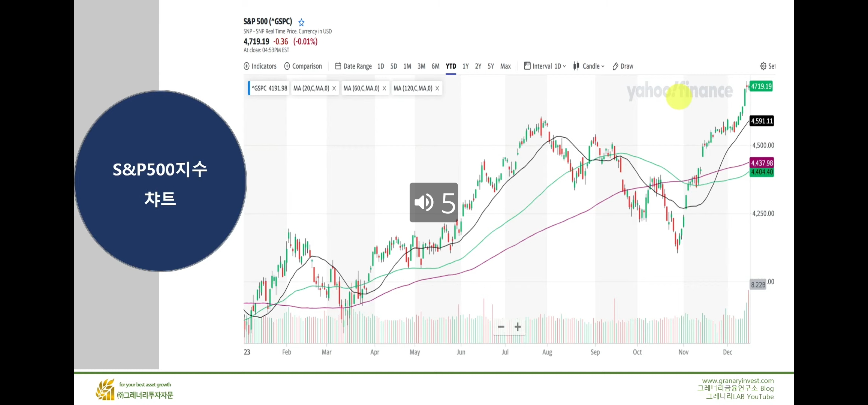Viewport: 868px width, 405px height.
Task: Click the S&P 500 (^GSPC) heading
Action: (268, 22)
